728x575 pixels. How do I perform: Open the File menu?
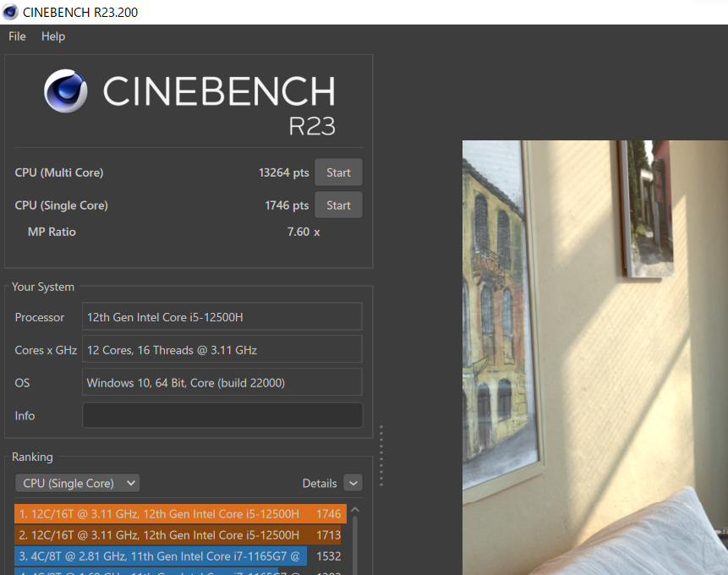pos(17,36)
